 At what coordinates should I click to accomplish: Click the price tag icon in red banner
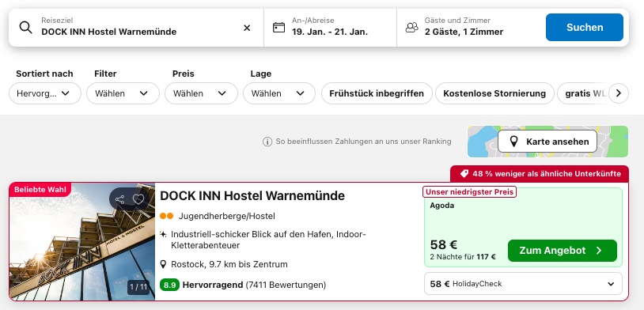click(464, 174)
